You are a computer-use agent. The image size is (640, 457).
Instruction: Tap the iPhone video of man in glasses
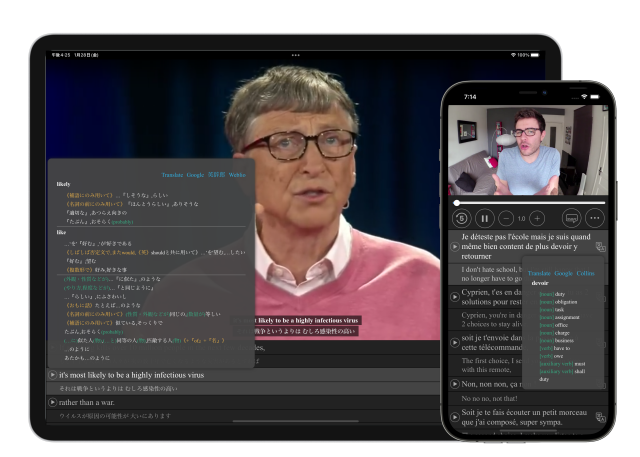(528, 150)
